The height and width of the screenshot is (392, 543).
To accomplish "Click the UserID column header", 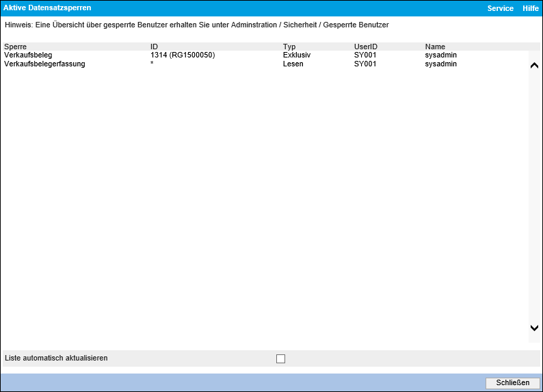I will 365,47.
